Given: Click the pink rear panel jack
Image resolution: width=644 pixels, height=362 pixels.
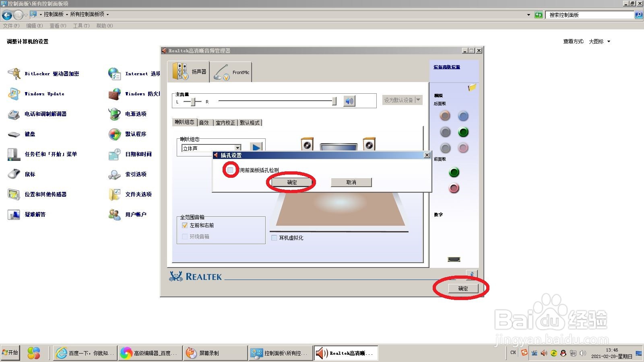Looking at the screenshot, I should click(x=463, y=148).
